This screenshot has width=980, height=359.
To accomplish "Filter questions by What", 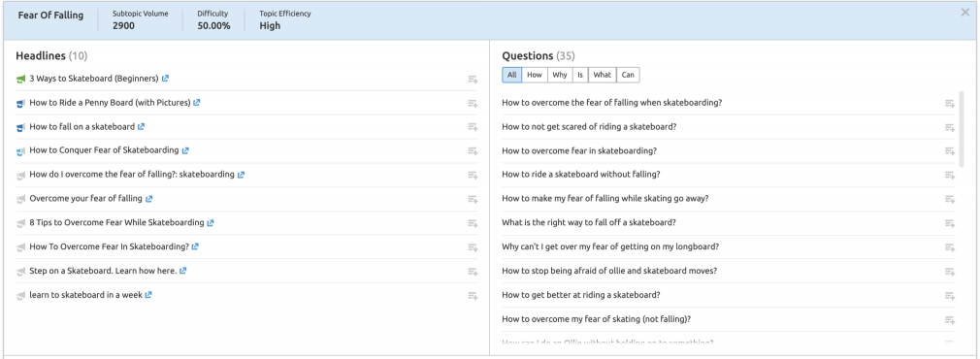I will point(603,75).
